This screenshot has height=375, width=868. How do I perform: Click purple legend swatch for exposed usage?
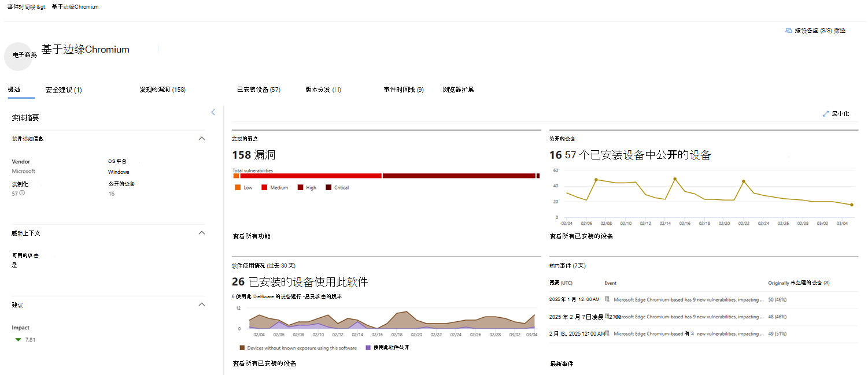click(x=368, y=348)
